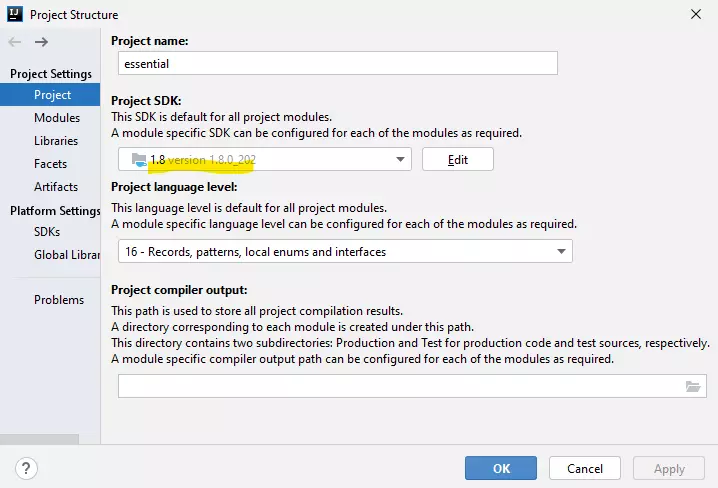Select Project in settings sidebar

coord(52,95)
